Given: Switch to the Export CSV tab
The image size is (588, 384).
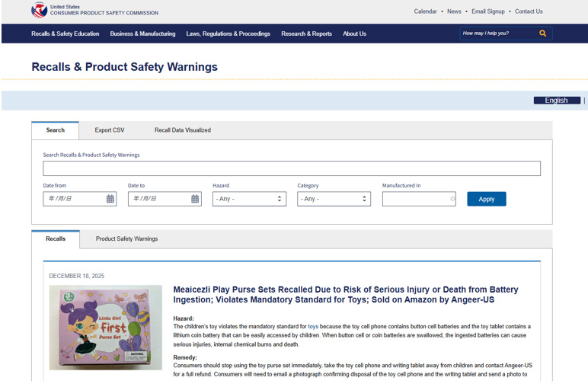Looking at the screenshot, I should tap(109, 130).
